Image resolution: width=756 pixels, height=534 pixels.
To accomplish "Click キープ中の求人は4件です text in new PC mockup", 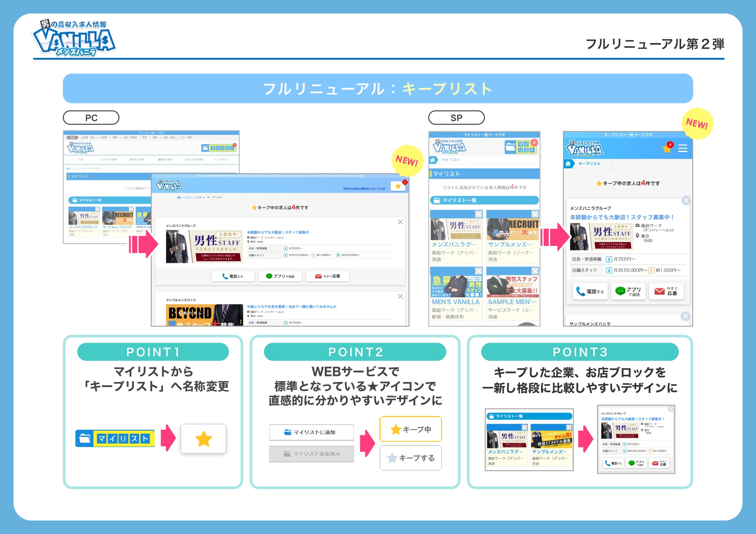I will [280, 208].
